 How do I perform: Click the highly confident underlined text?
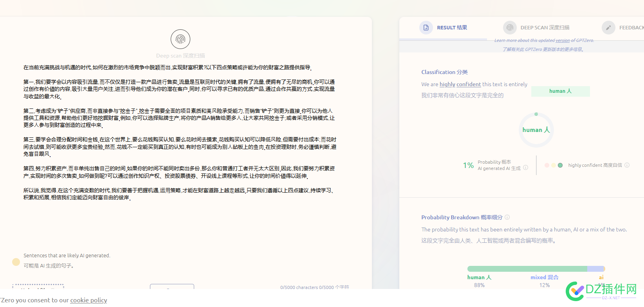pos(460,84)
